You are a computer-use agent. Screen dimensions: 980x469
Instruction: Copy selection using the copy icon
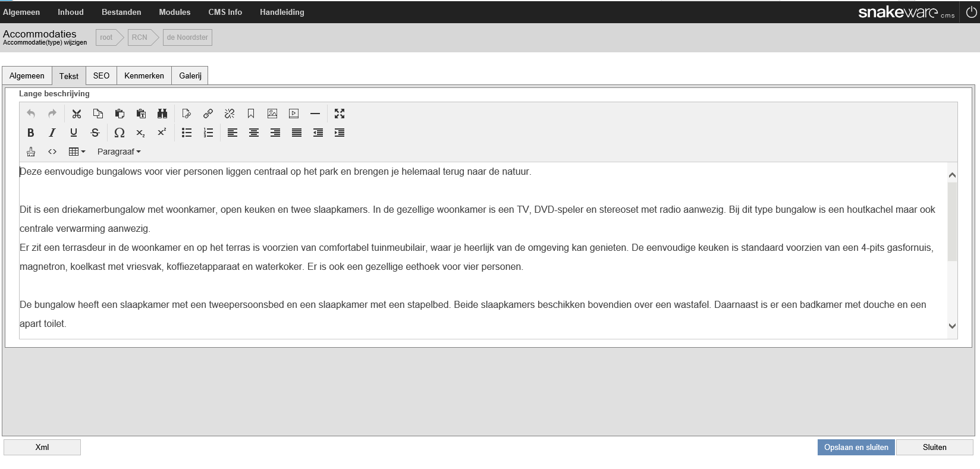[x=98, y=114]
